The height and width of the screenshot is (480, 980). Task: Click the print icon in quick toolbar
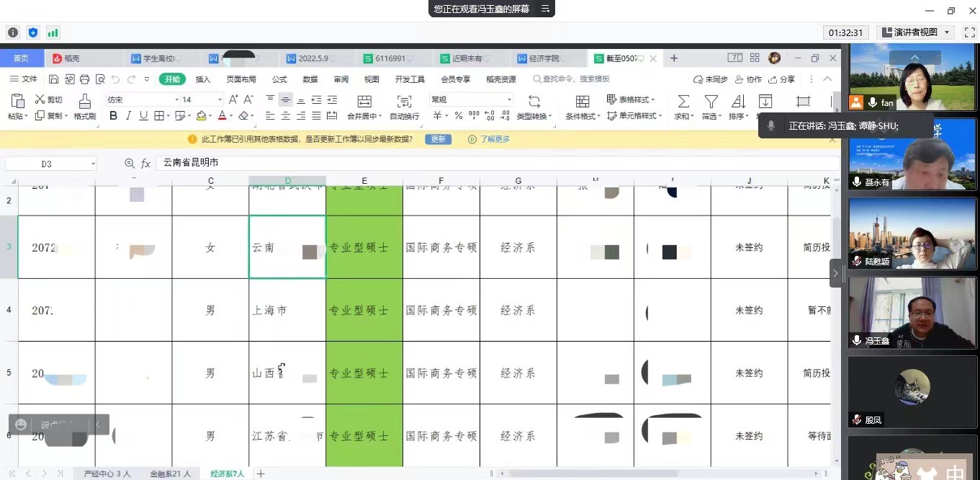(85, 79)
